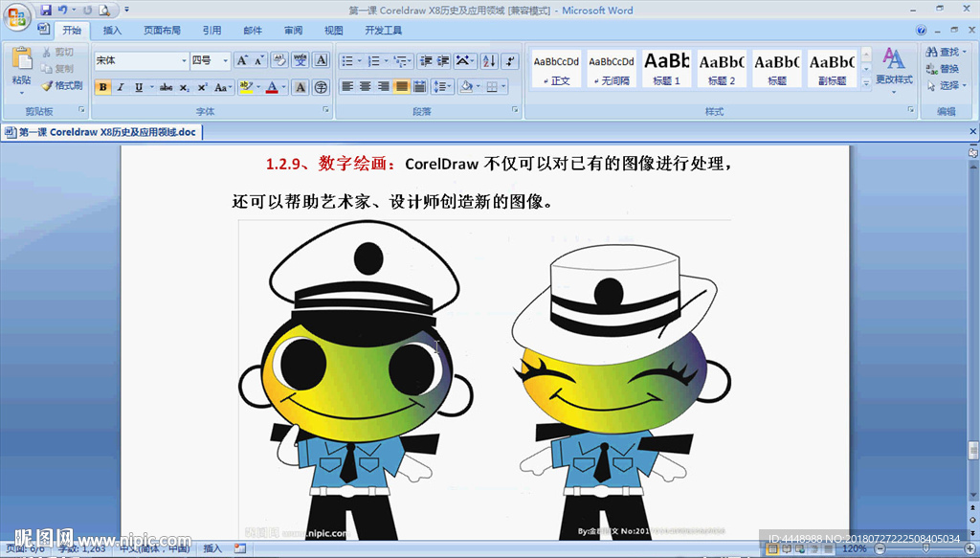Viewport: 980px width, 558px height.
Task: Open the round Office button menu
Action: (x=17, y=17)
